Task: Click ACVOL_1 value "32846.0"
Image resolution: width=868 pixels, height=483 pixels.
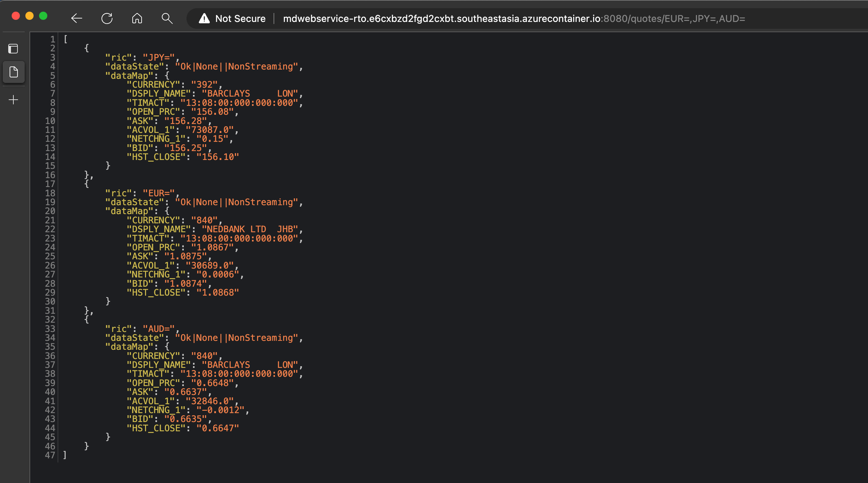Action: (x=210, y=401)
